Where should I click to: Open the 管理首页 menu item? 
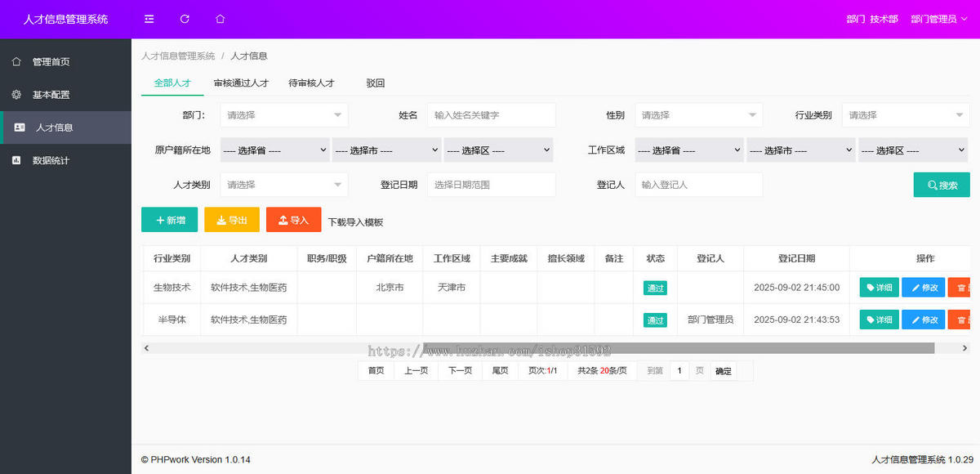point(65,62)
